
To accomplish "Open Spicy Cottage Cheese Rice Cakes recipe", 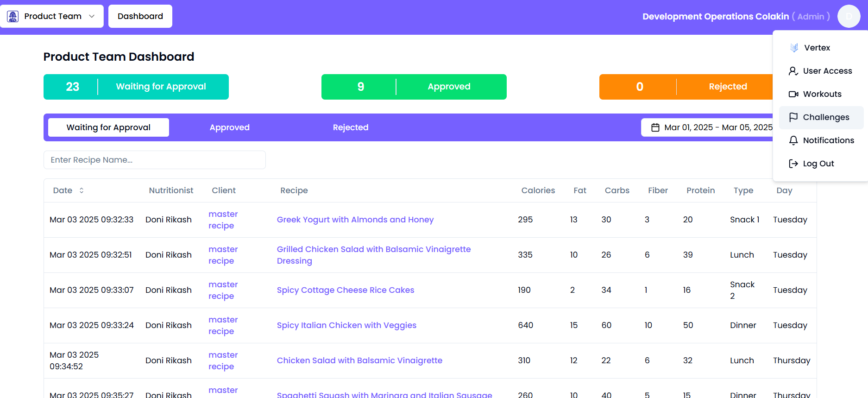I will [x=345, y=290].
